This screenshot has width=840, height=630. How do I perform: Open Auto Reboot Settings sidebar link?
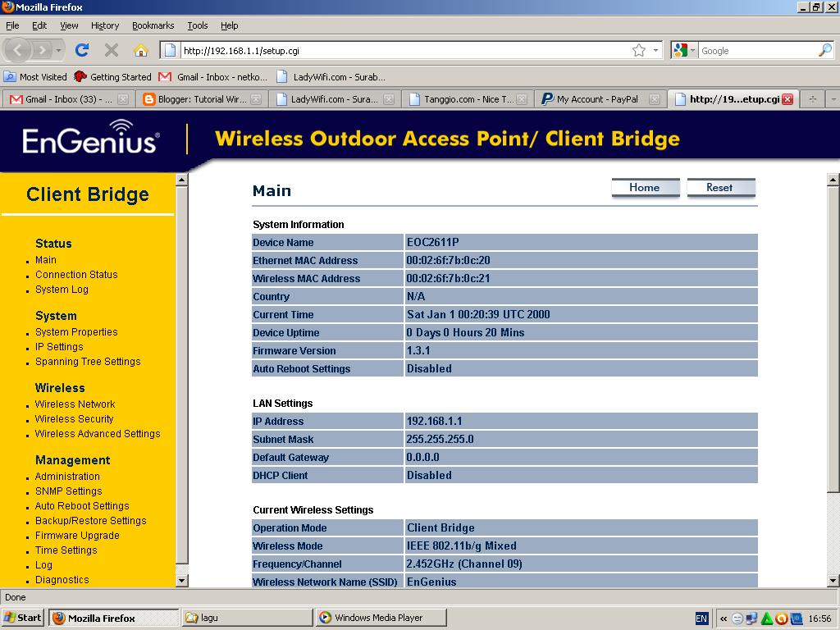pyautogui.click(x=82, y=505)
